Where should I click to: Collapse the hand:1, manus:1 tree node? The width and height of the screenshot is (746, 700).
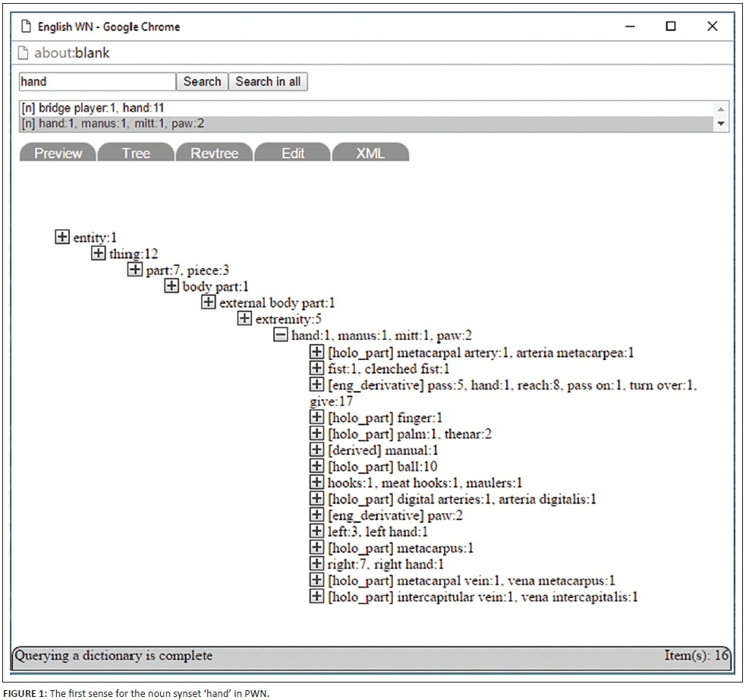(281, 335)
